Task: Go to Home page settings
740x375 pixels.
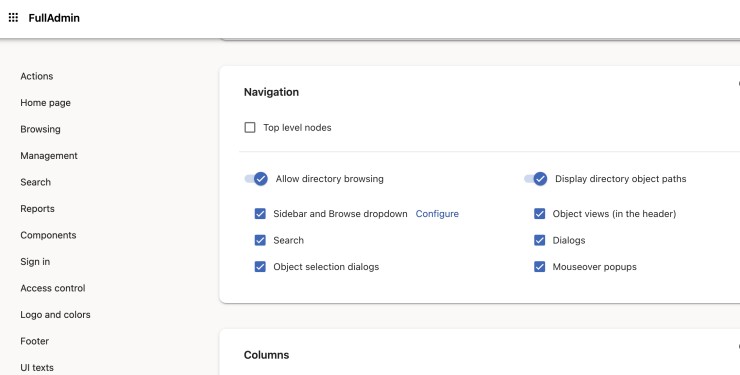Action: [x=45, y=102]
